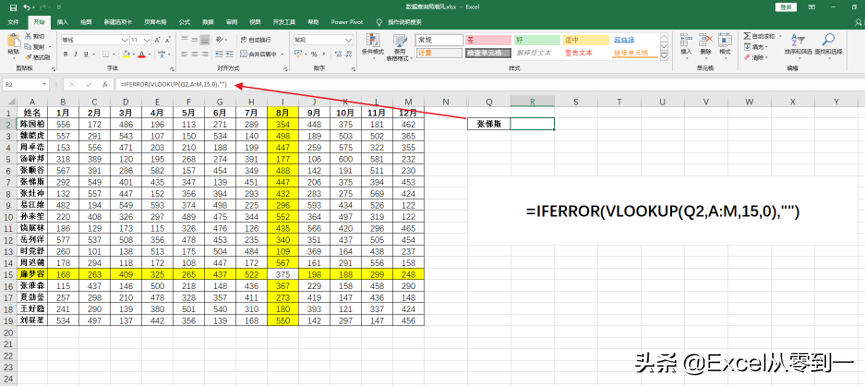Toggle underline formatting
The width and height of the screenshot is (865, 386).
pyautogui.click(x=85, y=54)
